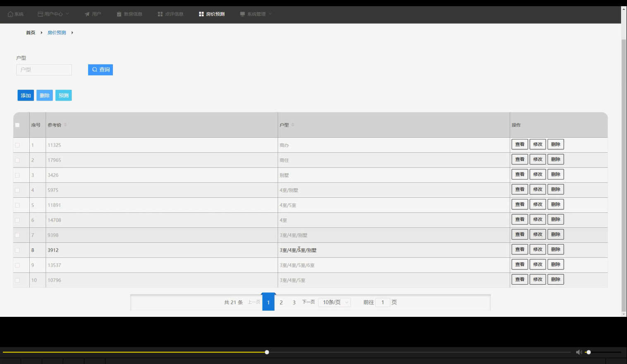
Task: Check the row 10 checkbox (10796)
Action: pyautogui.click(x=17, y=280)
